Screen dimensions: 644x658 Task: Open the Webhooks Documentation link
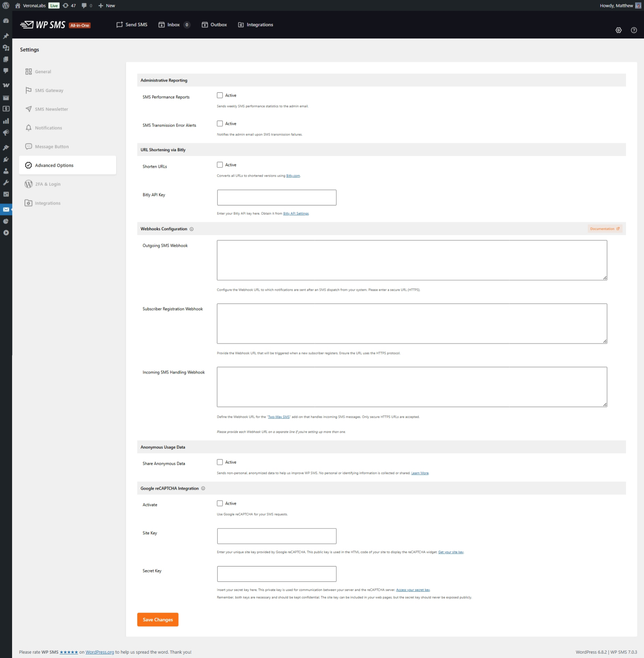coord(604,229)
